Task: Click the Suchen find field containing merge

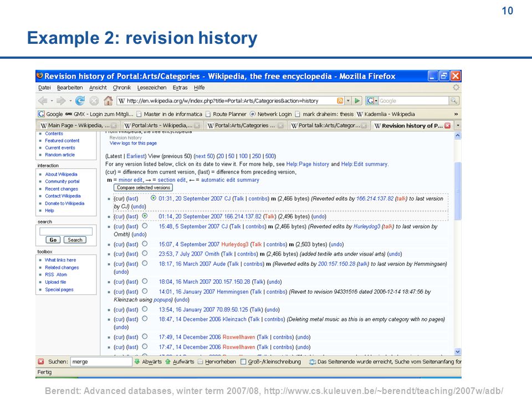Action: click(101, 362)
